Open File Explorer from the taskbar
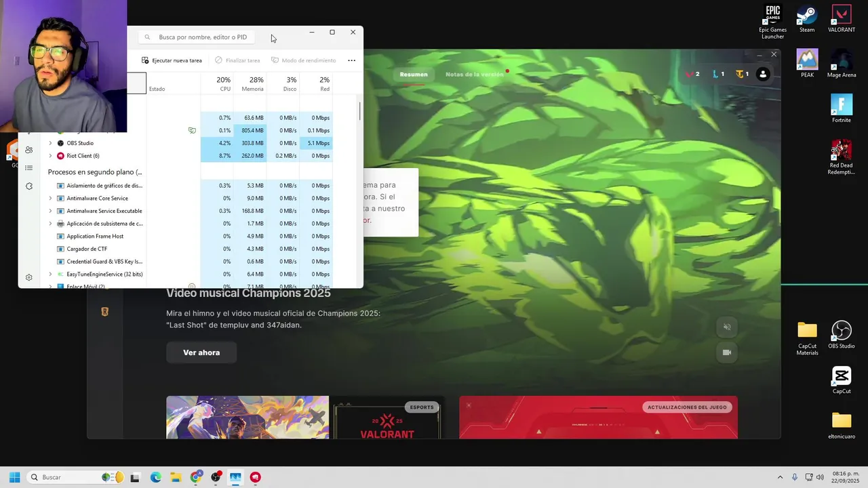This screenshot has height=488, width=868. click(175, 477)
